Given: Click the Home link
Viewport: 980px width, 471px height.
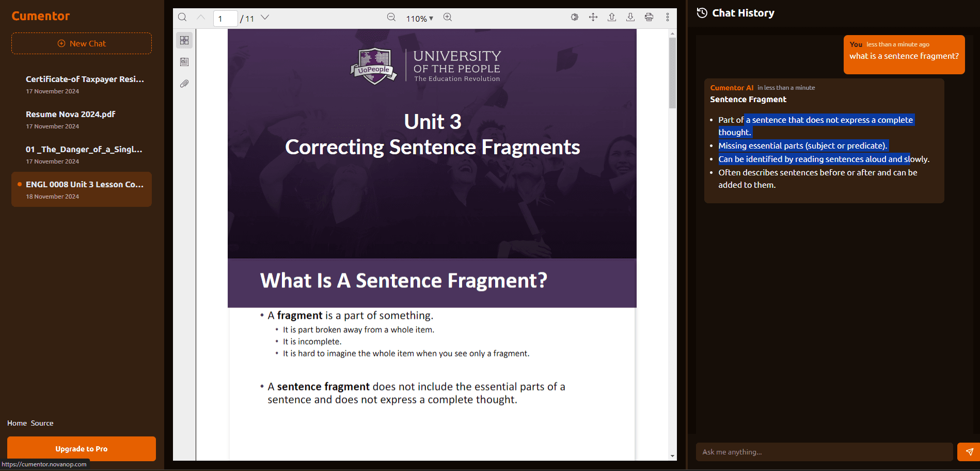Looking at the screenshot, I should point(17,423).
